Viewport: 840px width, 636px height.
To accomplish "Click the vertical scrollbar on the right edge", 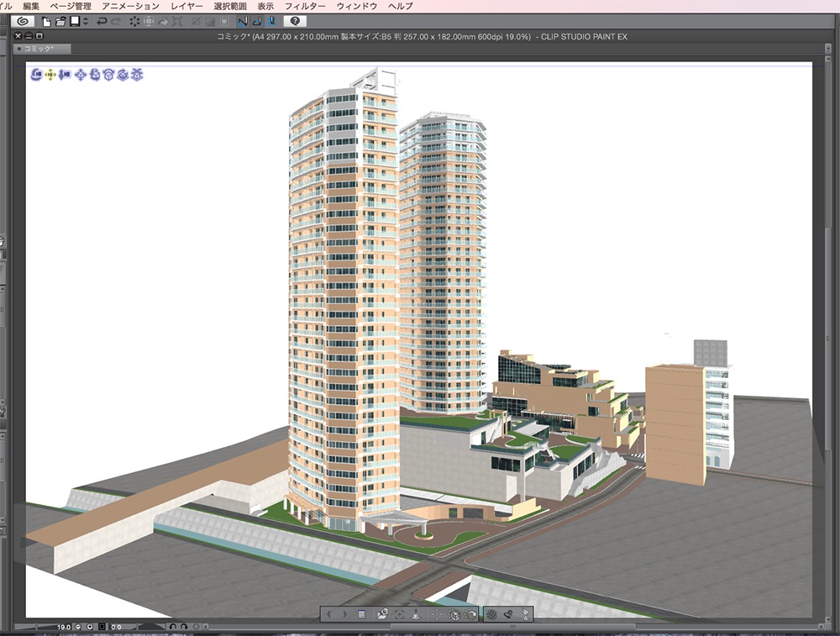I will pos(828,338).
